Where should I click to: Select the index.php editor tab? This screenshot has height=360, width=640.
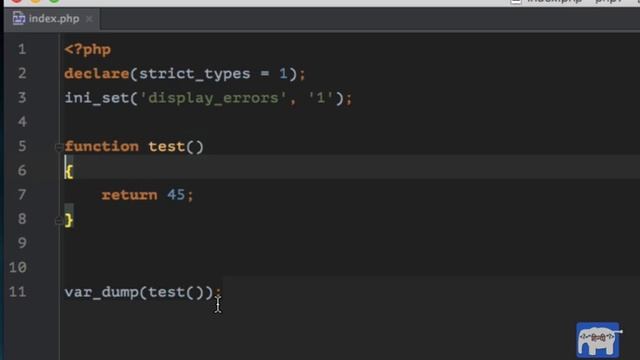click(x=51, y=19)
